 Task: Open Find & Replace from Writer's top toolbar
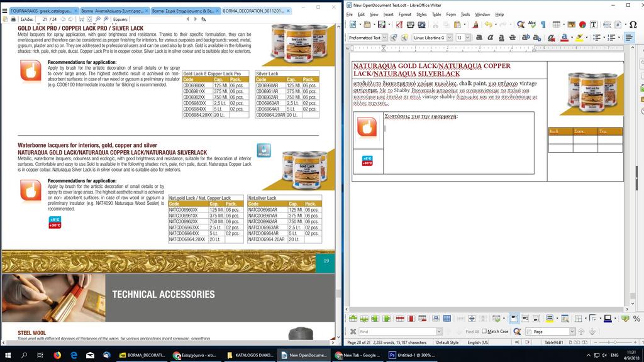click(520, 25)
